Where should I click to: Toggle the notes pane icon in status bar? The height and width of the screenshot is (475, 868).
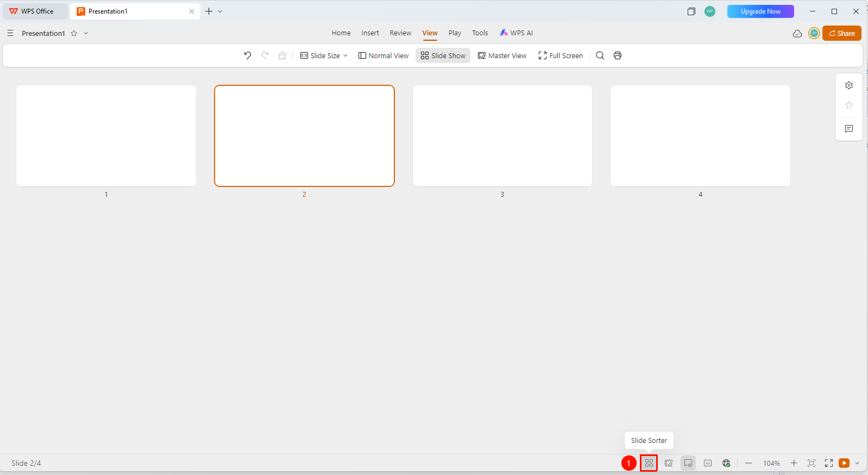tap(708, 463)
